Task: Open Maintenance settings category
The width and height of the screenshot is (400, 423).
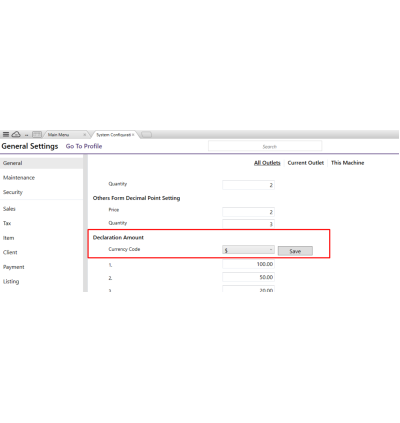Action: tap(19, 178)
